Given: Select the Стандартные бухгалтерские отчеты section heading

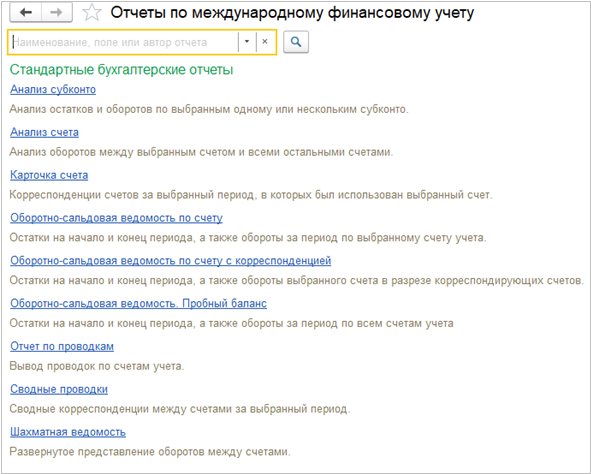Looking at the screenshot, I should click(x=121, y=70).
